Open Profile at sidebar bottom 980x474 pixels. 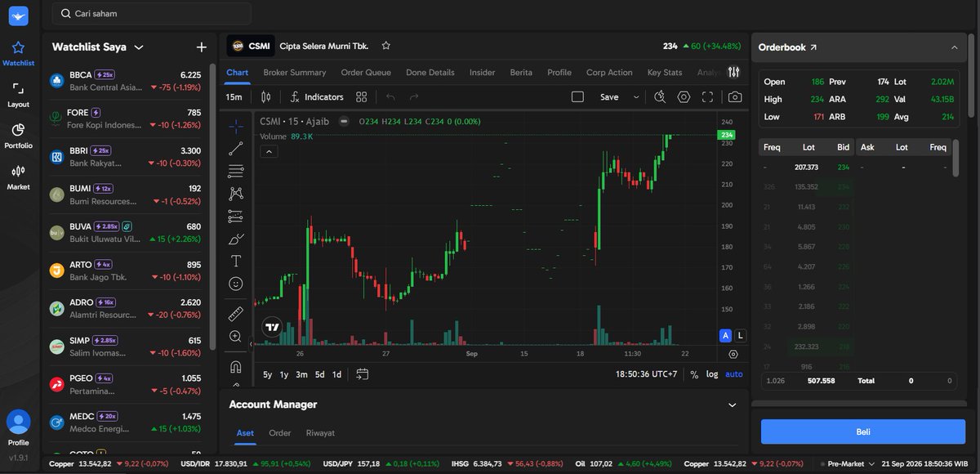(x=18, y=428)
